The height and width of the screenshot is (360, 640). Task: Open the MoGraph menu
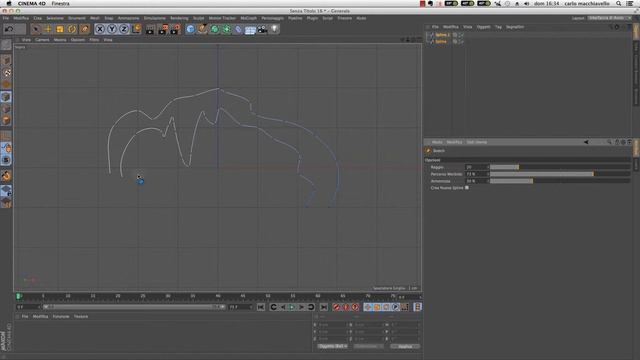point(249,18)
